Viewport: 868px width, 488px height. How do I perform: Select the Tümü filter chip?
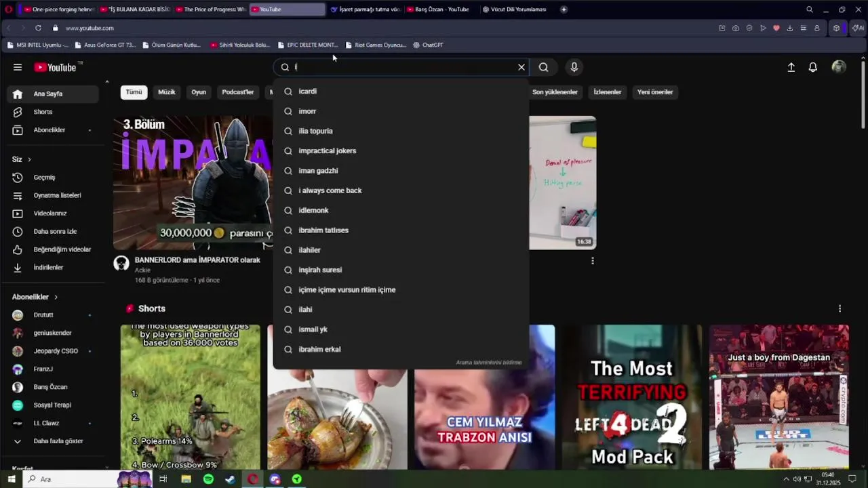pyautogui.click(x=134, y=92)
